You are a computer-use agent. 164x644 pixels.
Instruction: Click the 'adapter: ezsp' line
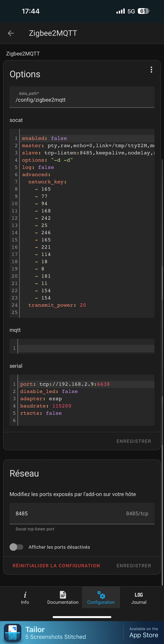[41, 399]
